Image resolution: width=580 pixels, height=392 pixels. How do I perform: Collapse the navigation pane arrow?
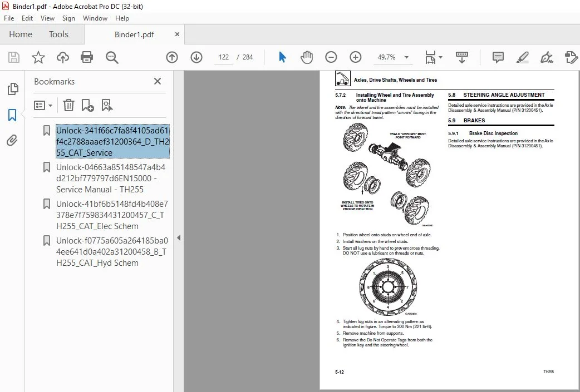click(179, 237)
